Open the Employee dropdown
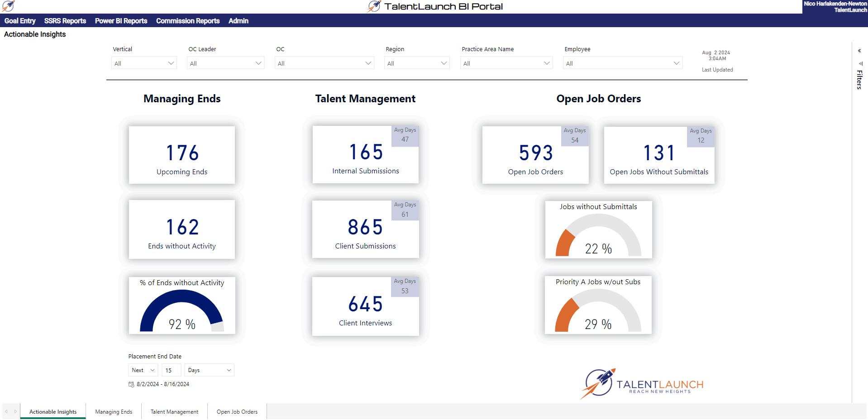This screenshot has width=868, height=420. (x=623, y=63)
